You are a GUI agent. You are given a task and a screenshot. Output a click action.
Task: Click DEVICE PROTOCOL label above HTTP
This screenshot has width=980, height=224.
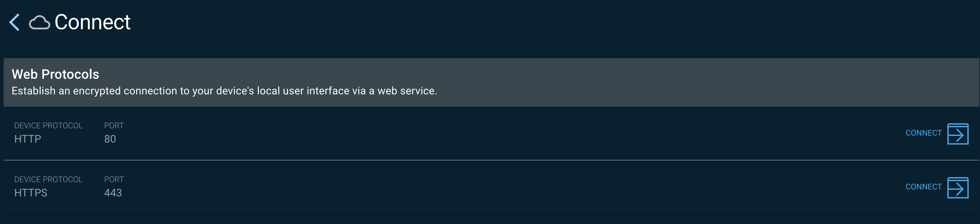48,126
